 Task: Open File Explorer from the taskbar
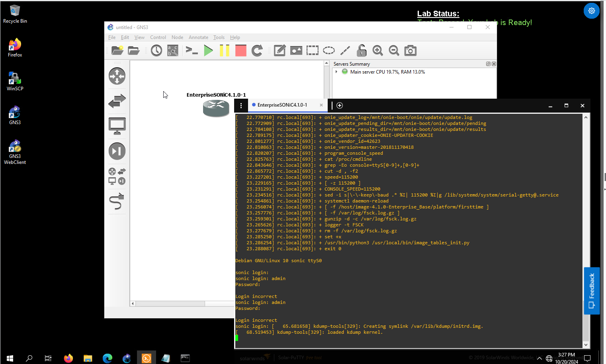click(x=88, y=358)
